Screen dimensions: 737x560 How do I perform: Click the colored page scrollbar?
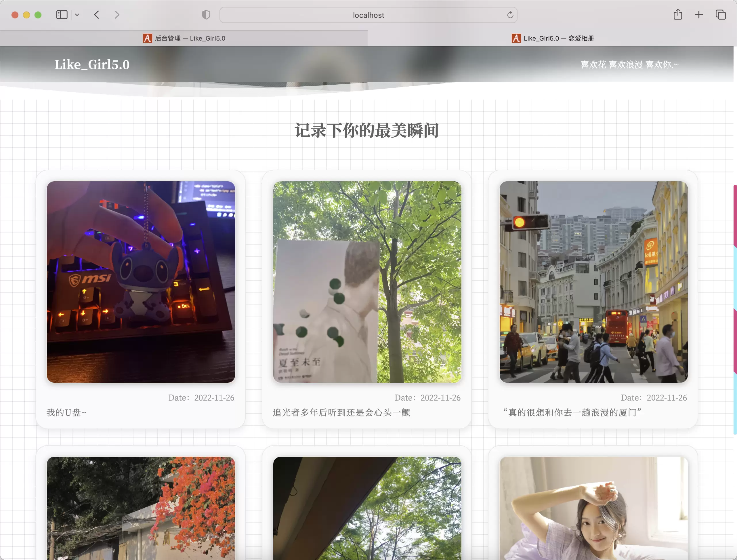tap(735, 309)
